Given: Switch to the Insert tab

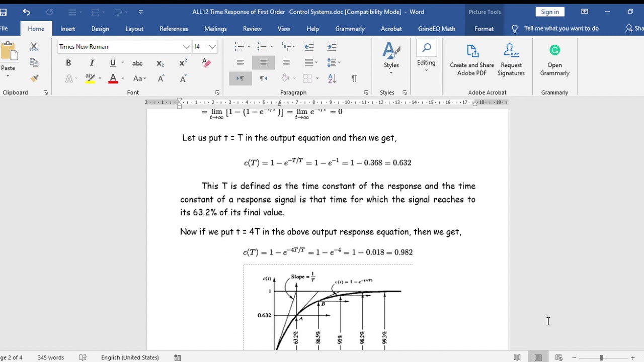Looking at the screenshot, I should 68,29.
